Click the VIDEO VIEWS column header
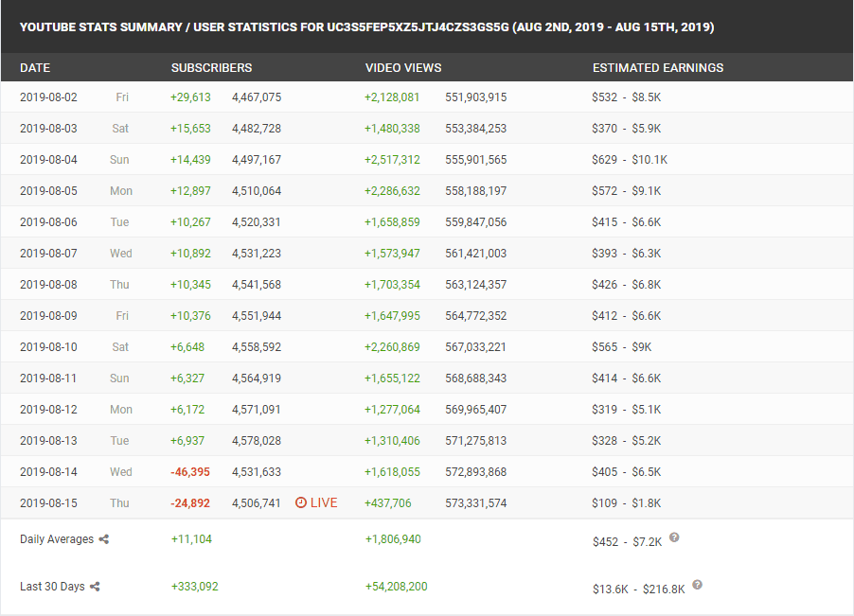This screenshot has height=616, width=854. [403, 68]
